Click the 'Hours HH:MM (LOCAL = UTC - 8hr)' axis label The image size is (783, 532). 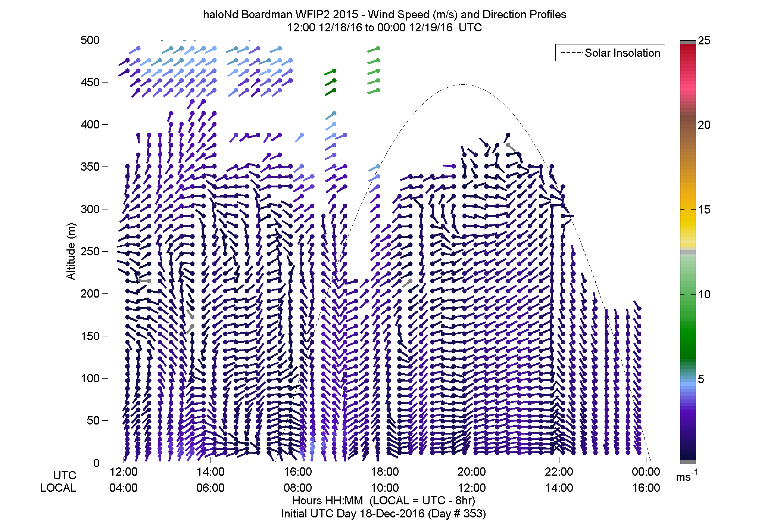(384, 500)
